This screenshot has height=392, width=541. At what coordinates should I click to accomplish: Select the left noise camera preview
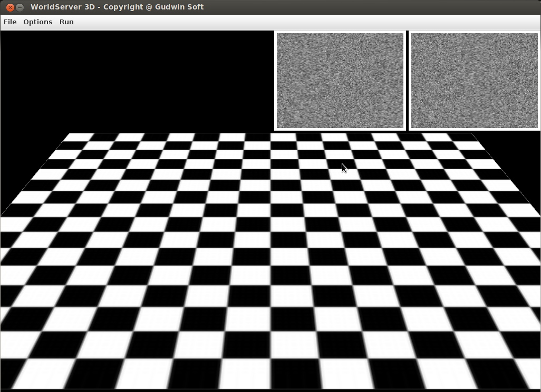[340, 80]
